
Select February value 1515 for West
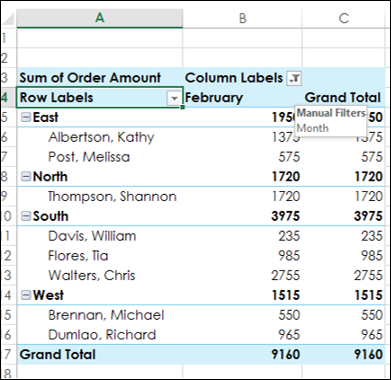click(285, 295)
